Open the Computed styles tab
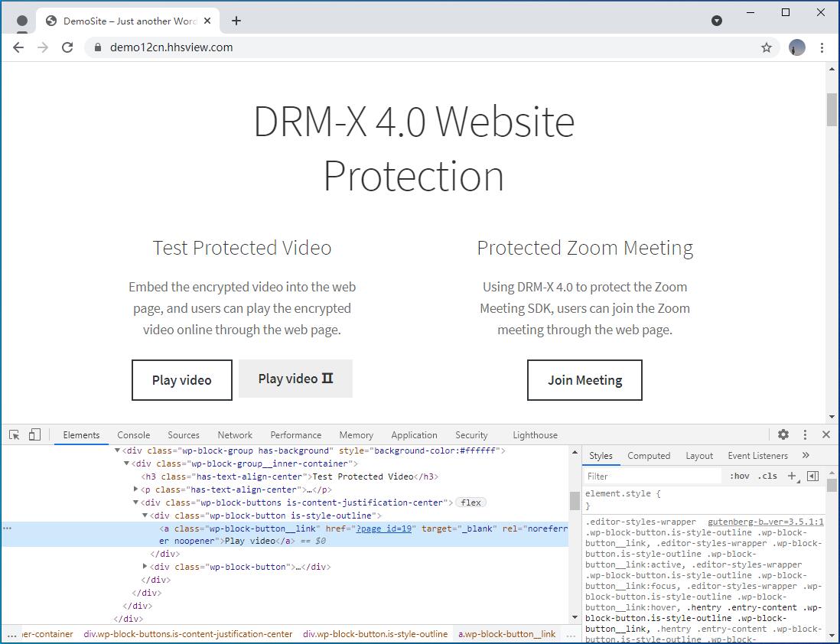Image resolution: width=840 pixels, height=644 pixels. 648,455
